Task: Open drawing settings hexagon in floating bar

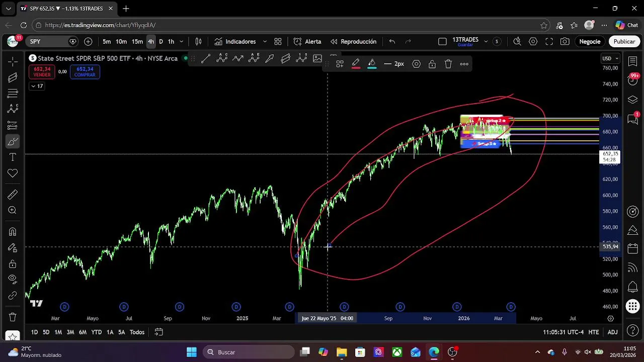Action: tap(416, 64)
